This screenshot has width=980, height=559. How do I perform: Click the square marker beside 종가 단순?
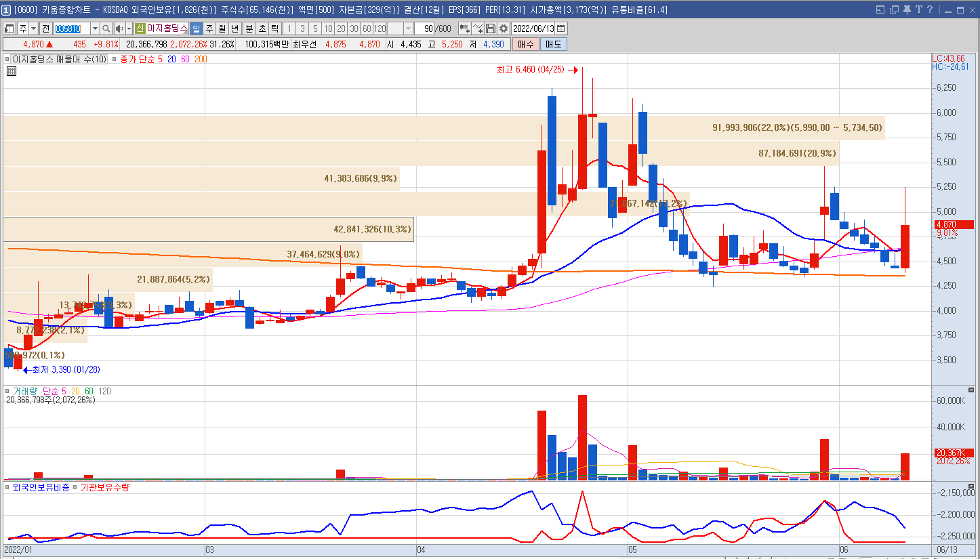click(113, 59)
